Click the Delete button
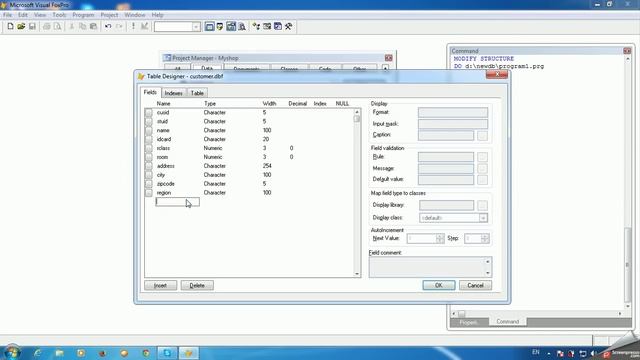 [197, 285]
